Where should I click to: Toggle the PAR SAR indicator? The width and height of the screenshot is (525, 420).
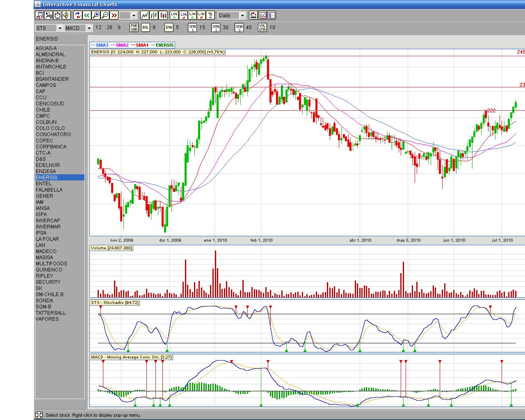(134, 27)
